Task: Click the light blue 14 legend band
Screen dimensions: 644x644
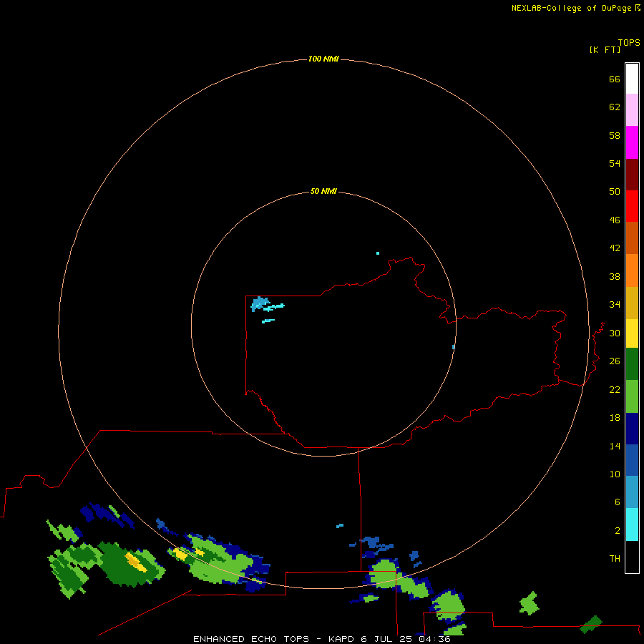Action: 632,492
